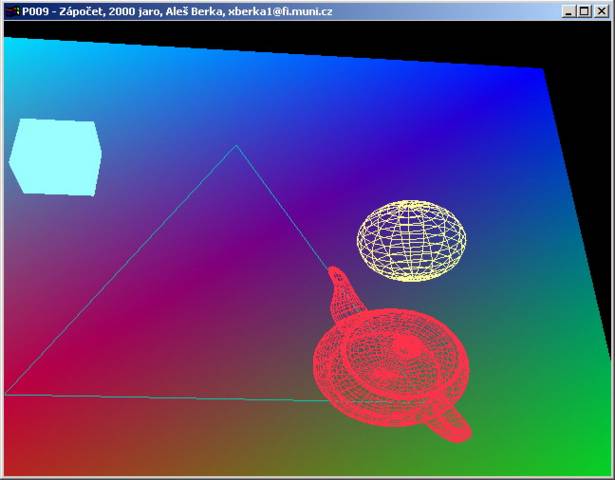Maximize the P009 window
This screenshot has height=480, width=615.
click(584, 11)
